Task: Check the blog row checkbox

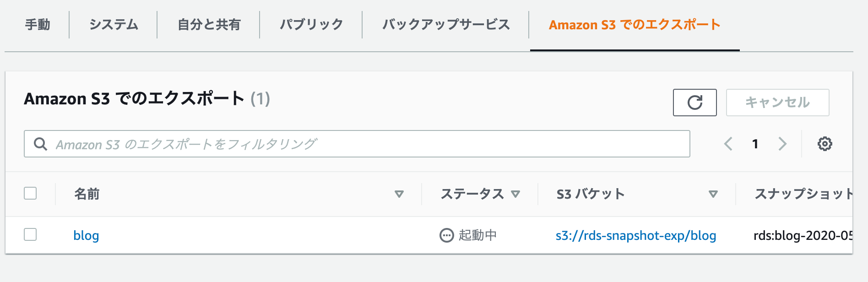Action: [x=30, y=234]
